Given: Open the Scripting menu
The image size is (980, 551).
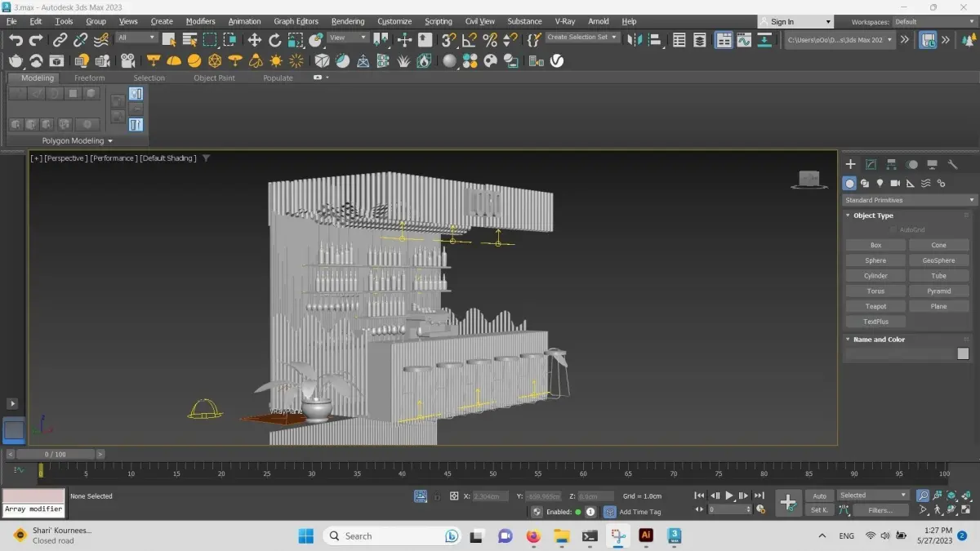Looking at the screenshot, I should pyautogui.click(x=439, y=21).
